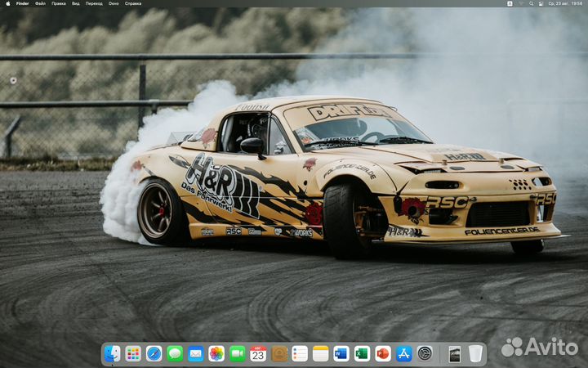Viewport: 588px width, 368px height.
Task: Open the keyboard input source menu
Action: [x=510, y=3]
